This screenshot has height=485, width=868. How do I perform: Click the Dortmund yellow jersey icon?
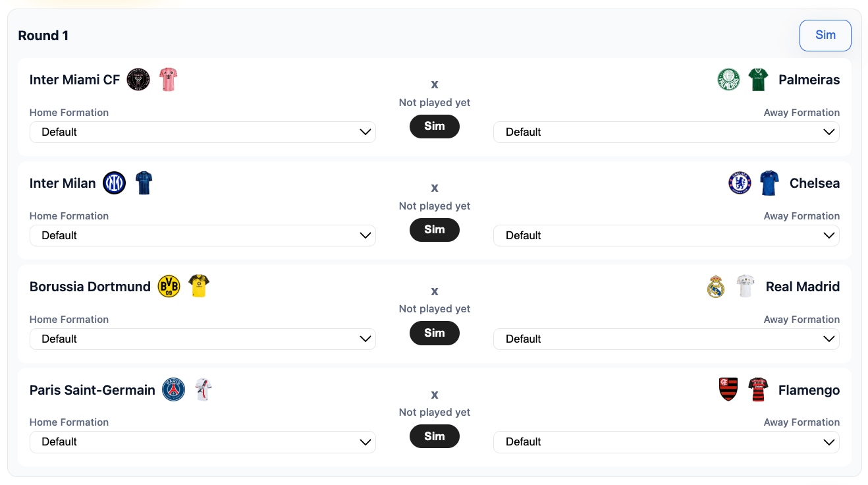coord(199,286)
